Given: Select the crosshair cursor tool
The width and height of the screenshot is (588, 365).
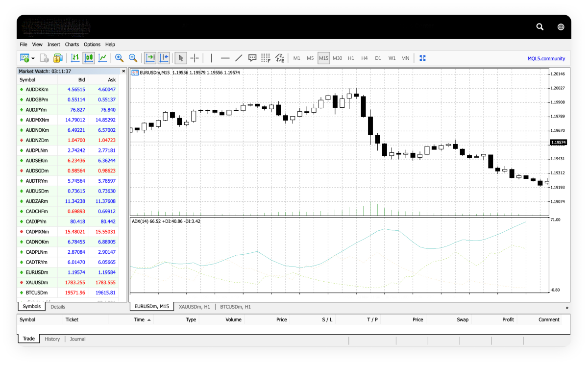Looking at the screenshot, I should click(195, 58).
